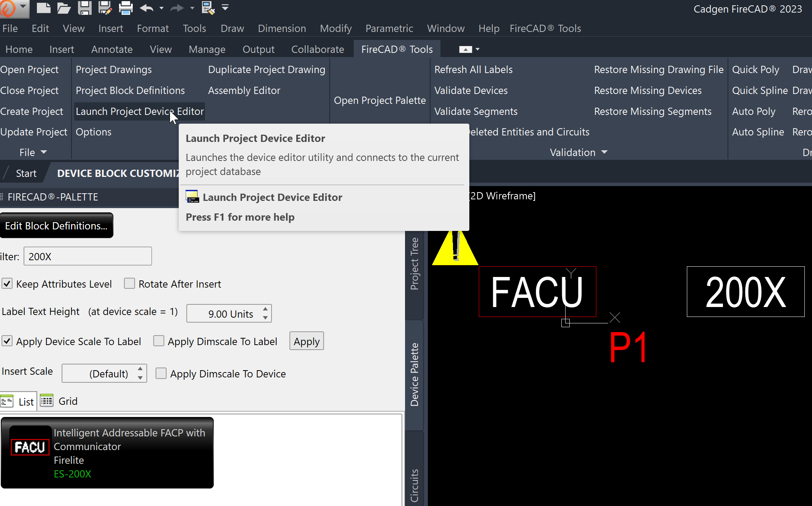
Task: Click Quick Poly drawing command
Action: pyautogui.click(x=755, y=70)
